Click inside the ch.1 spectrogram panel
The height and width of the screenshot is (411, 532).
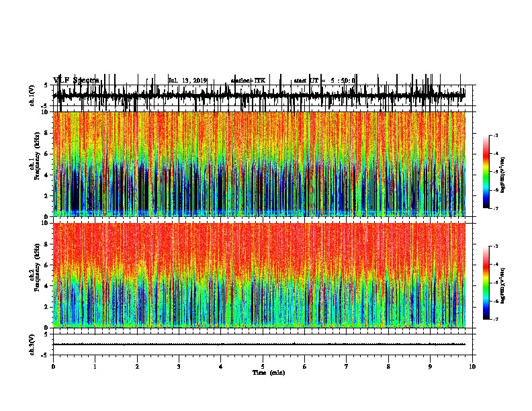(259, 164)
